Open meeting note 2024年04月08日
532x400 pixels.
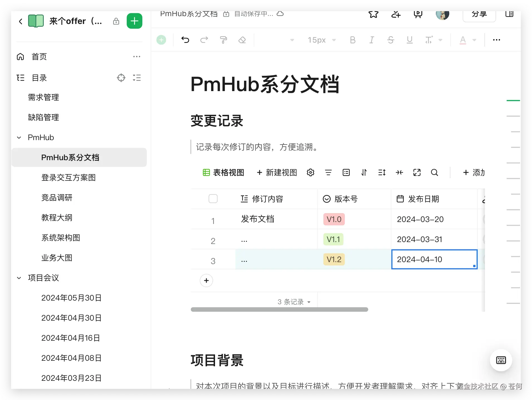tap(71, 358)
